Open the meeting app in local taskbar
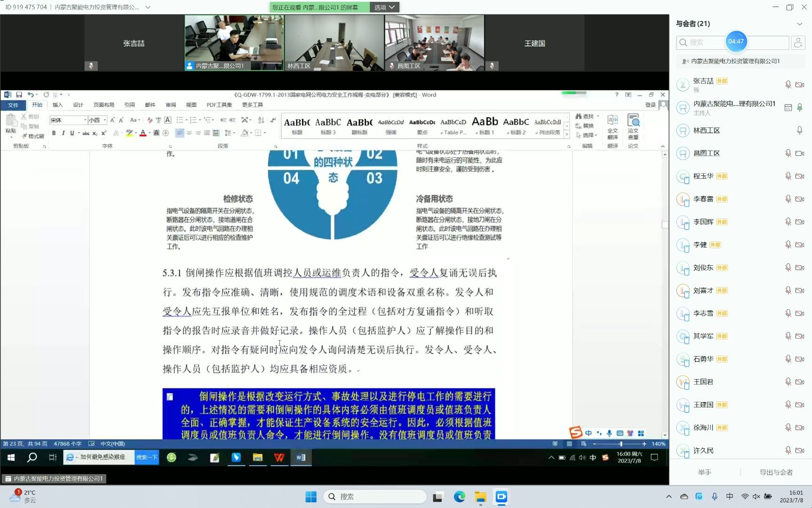The image size is (812, 508). tap(501, 497)
